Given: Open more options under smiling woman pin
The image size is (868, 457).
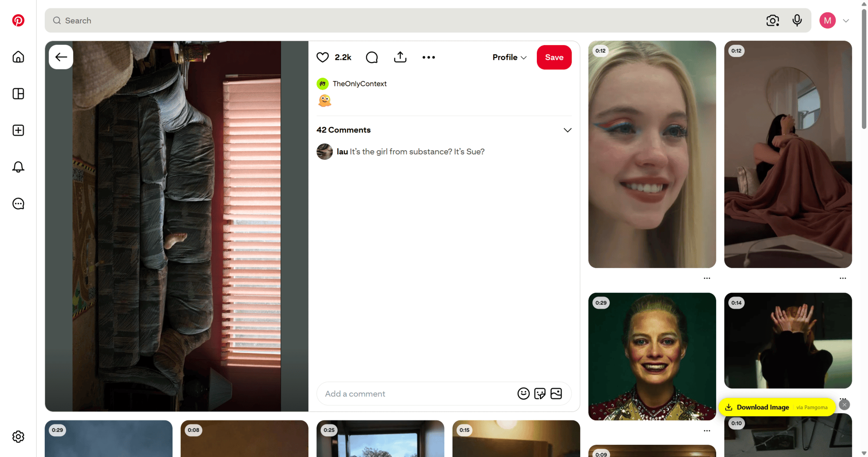Looking at the screenshot, I should coord(707,431).
